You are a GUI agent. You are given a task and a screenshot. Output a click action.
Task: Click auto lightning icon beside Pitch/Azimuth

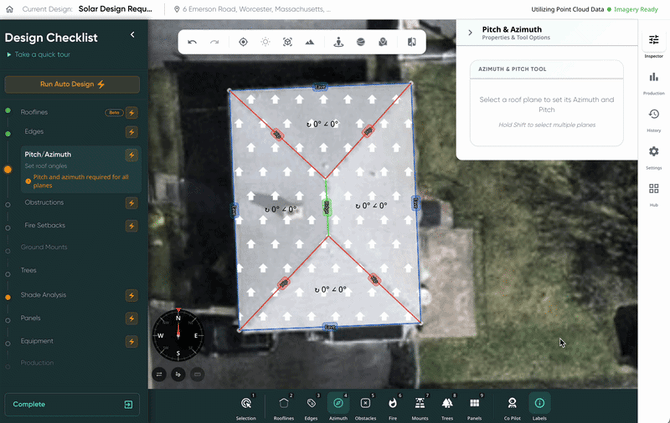[132, 155]
